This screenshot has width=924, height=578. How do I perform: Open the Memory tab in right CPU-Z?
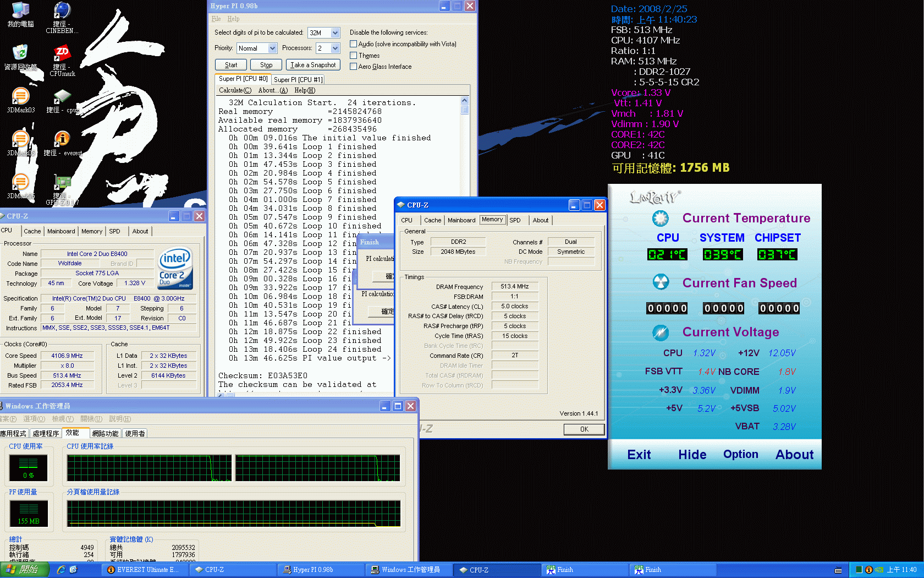[492, 220]
